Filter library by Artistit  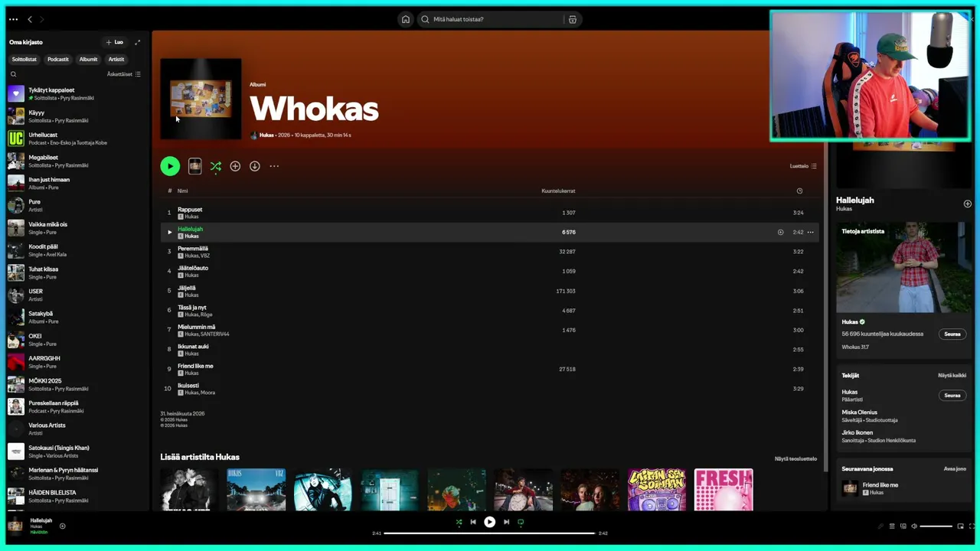click(116, 59)
